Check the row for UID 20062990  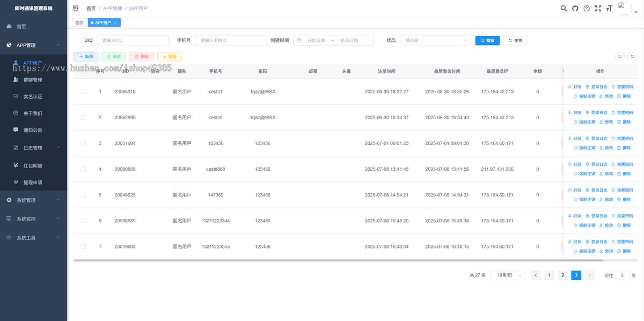tap(83, 118)
